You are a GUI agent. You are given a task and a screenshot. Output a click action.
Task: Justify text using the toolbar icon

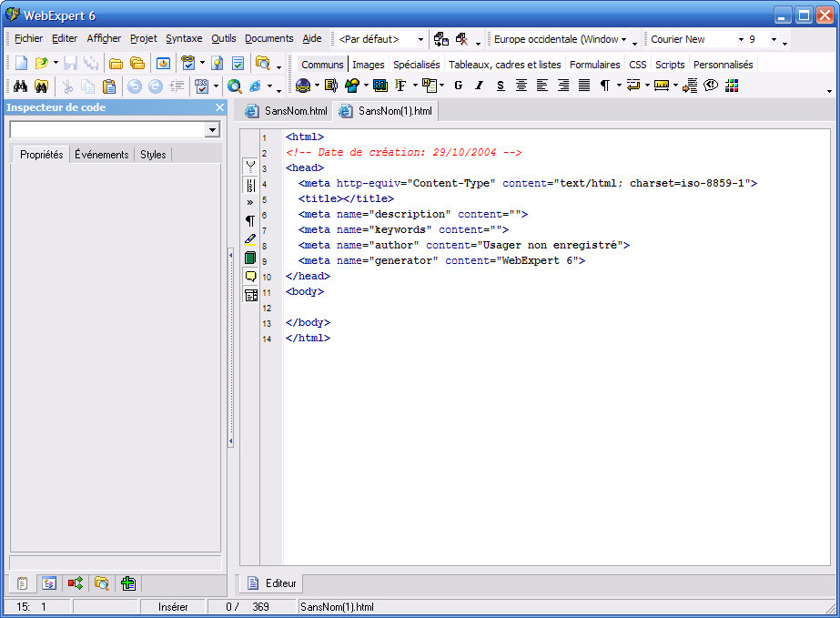tap(584, 86)
